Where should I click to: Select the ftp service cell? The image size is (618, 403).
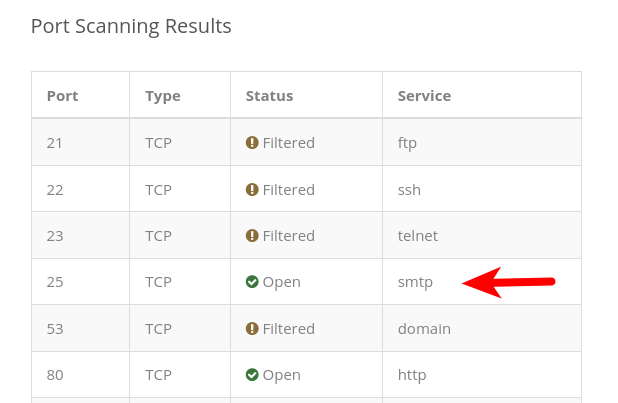point(407,143)
